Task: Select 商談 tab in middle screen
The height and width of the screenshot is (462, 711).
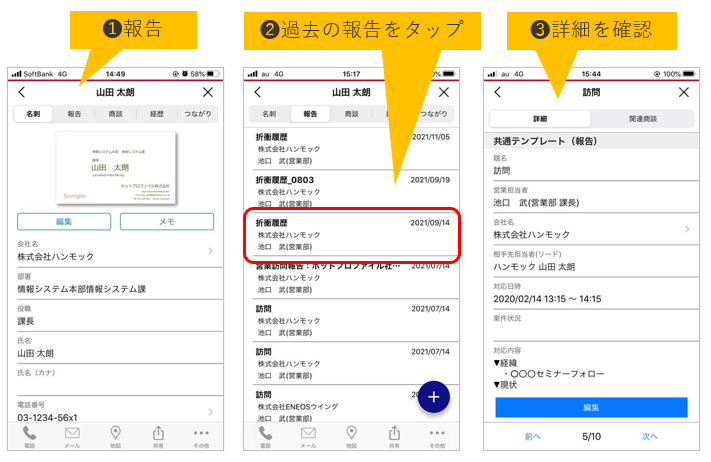Action: click(351, 115)
